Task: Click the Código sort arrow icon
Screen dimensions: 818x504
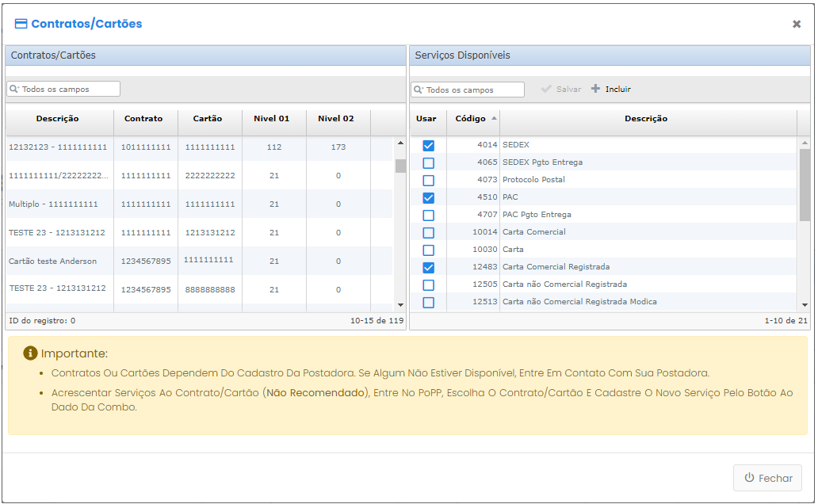Action: pyautogui.click(x=494, y=118)
